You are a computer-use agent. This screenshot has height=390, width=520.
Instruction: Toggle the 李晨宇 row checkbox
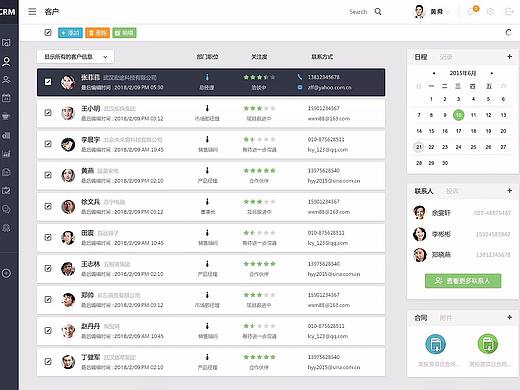(48, 144)
